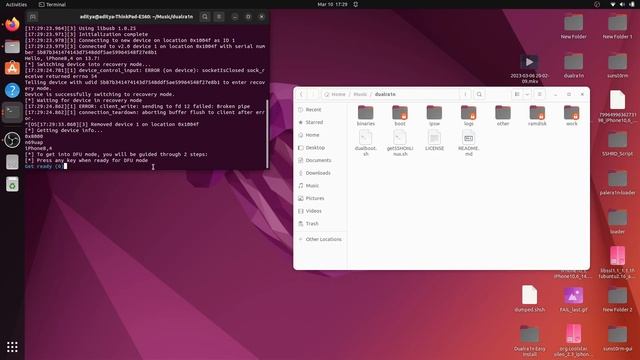Open Firefox from the dock
The image size is (640, 360).
pyautogui.click(x=12, y=24)
